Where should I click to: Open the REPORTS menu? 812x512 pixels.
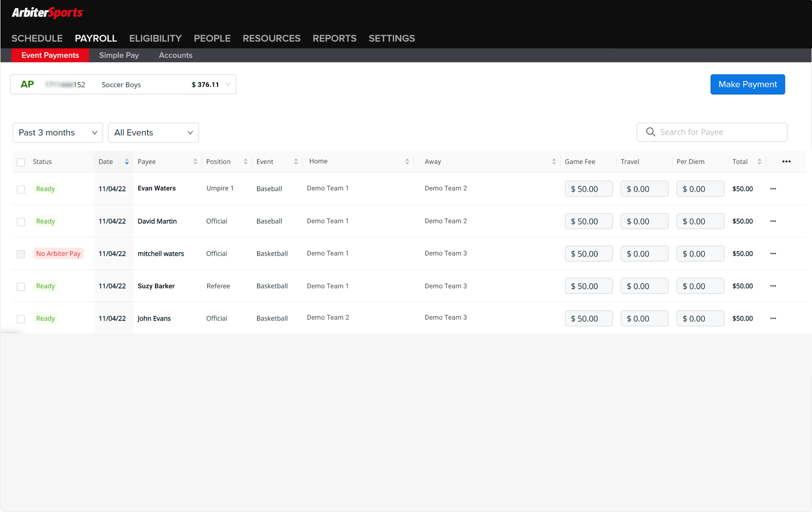334,38
